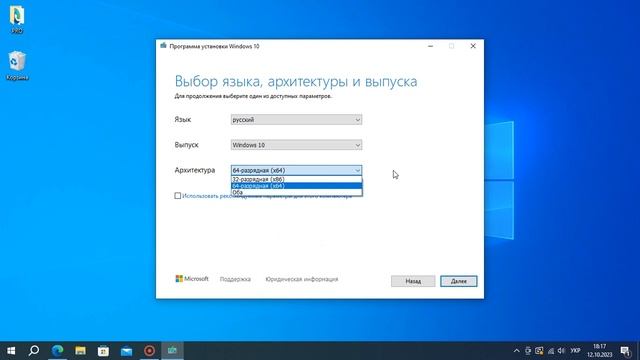The width and height of the screenshot is (640, 360).
Task: Collapse the Архитектура dropdown
Action: [x=296, y=170]
